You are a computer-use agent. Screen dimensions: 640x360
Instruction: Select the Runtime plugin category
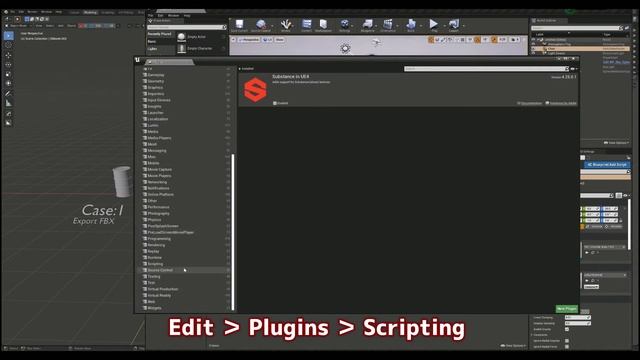click(x=155, y=258)
